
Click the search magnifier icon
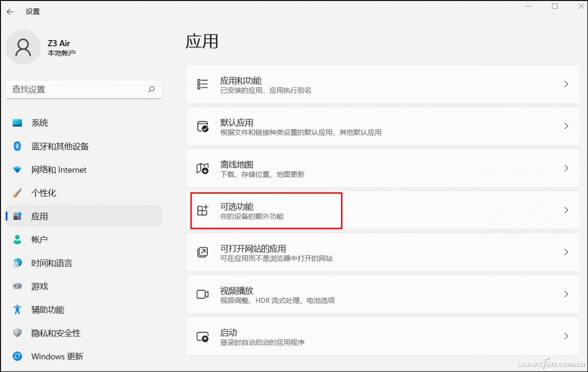click(x=151, y=89)
